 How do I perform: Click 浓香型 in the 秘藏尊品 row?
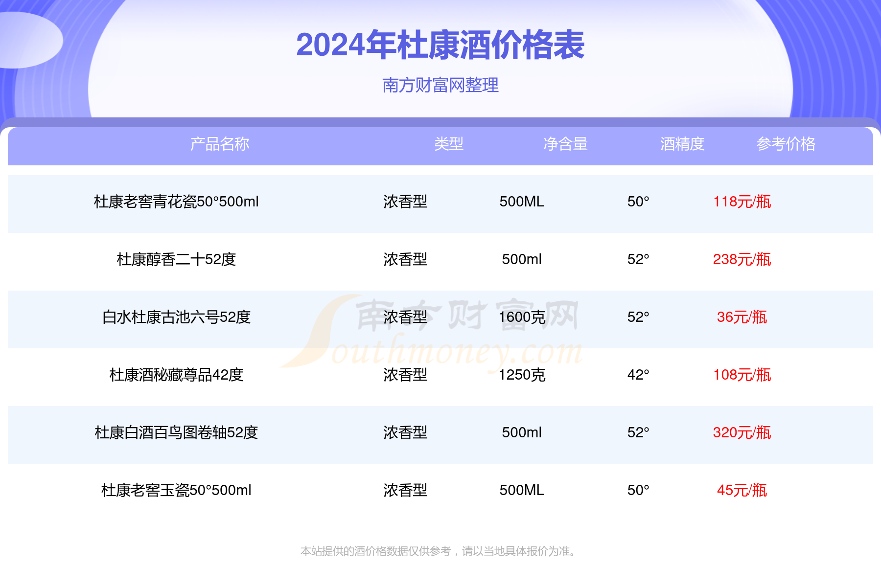click(x=405, y=375)
